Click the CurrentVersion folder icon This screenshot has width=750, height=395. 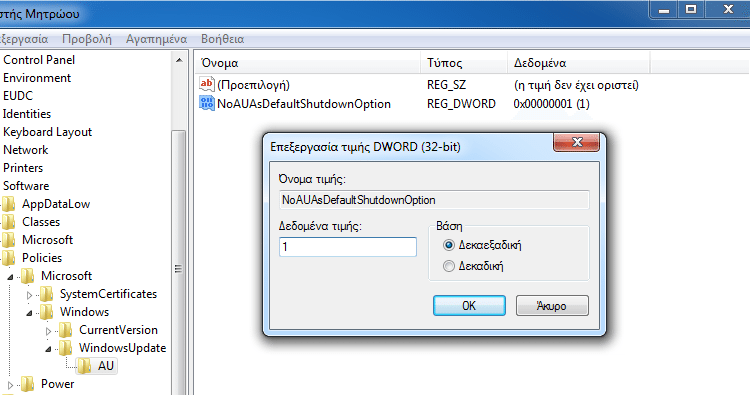pyautogui.click(x=66, y=330)
